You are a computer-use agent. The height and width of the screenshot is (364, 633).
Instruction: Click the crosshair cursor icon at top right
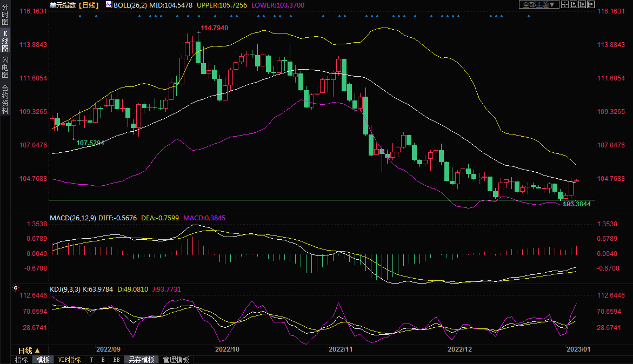tap(565, 4)
